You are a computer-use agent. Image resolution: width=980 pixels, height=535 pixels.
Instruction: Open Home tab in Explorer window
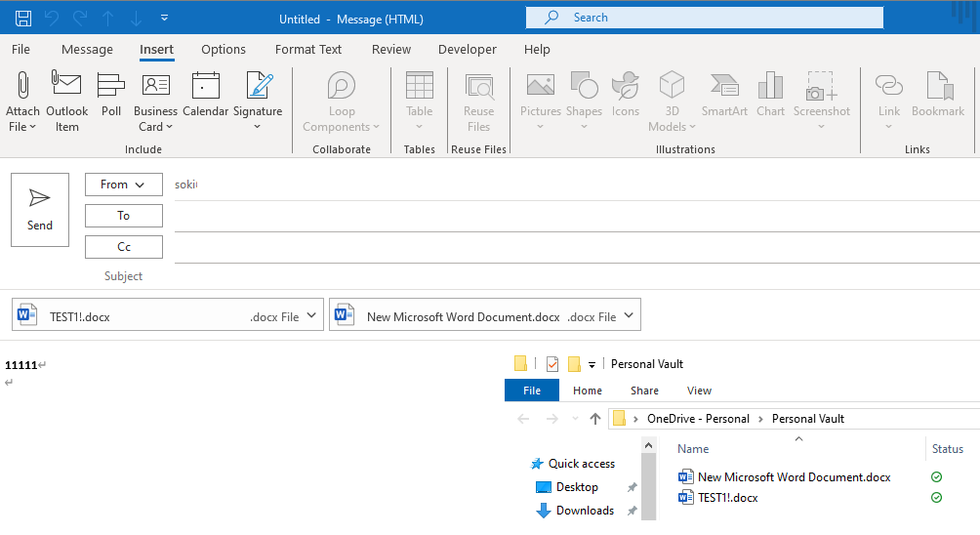(588, 391)
